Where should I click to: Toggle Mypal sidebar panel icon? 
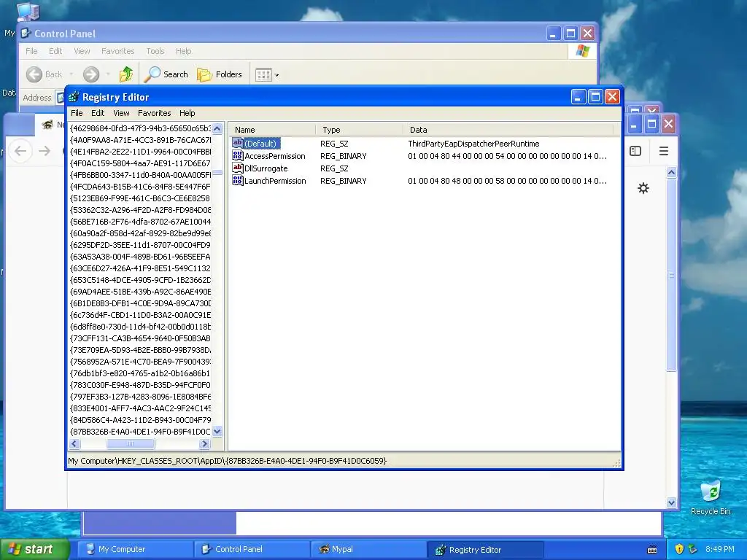coord(635,151)
